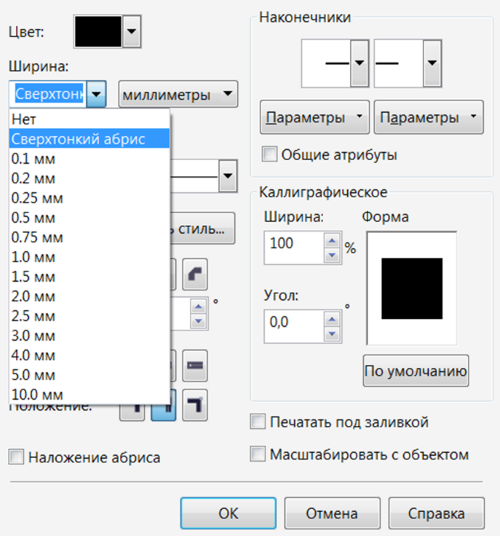This screenshot has width=500, height=536.
Task: Select 3.0 мм width option
Action: click(x=89, y=336)
